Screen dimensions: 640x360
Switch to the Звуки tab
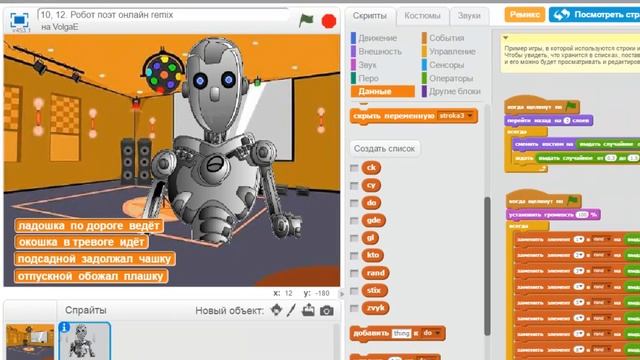point(469,16)
